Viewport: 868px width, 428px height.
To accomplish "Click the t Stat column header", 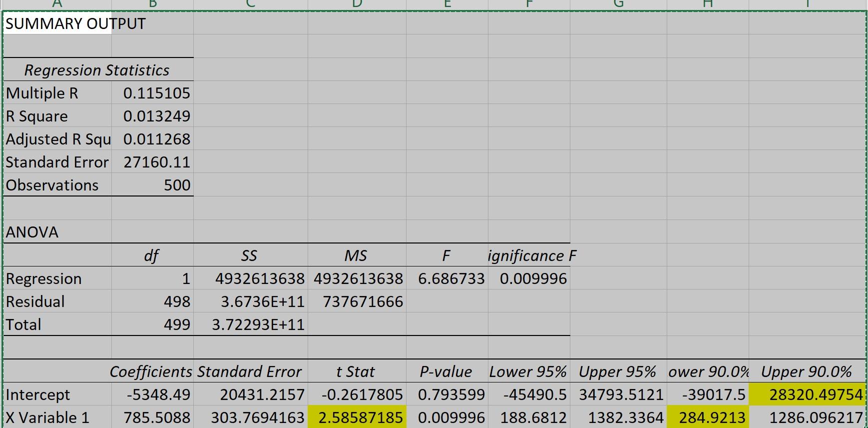I will click(x=357, y=371).
